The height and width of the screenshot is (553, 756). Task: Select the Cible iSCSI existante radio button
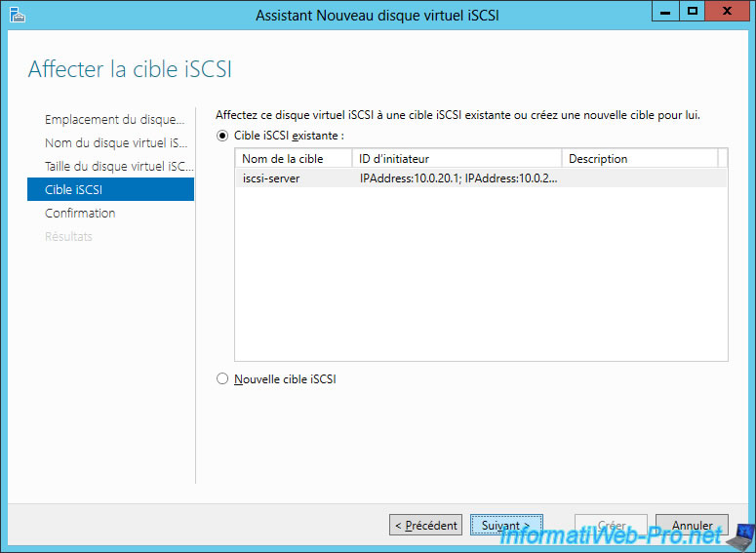click(221, 136)
